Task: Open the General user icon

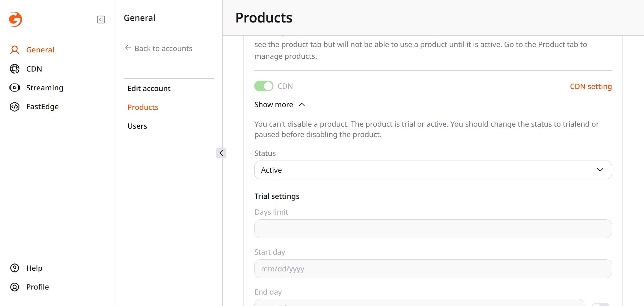Action: [14, 50]
